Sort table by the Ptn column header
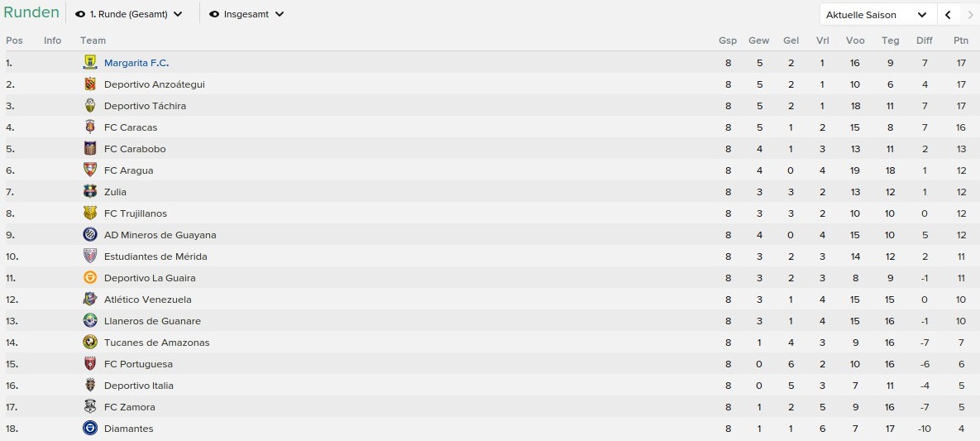The image size is (980, 441). coord(961,40)
